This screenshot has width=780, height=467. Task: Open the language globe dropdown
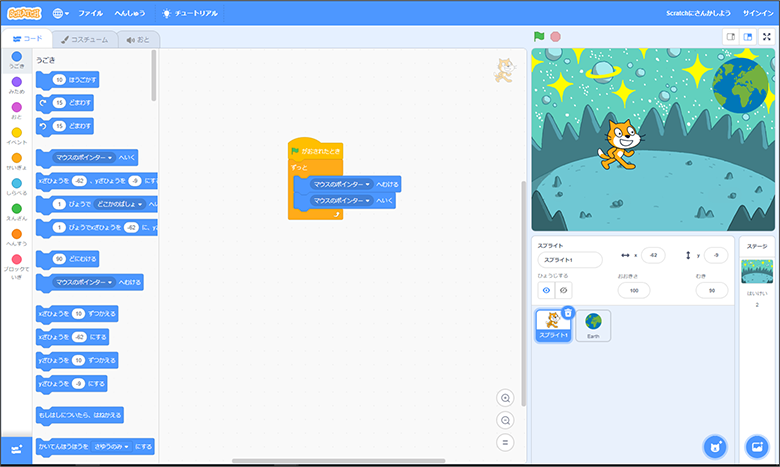(62, 14)
